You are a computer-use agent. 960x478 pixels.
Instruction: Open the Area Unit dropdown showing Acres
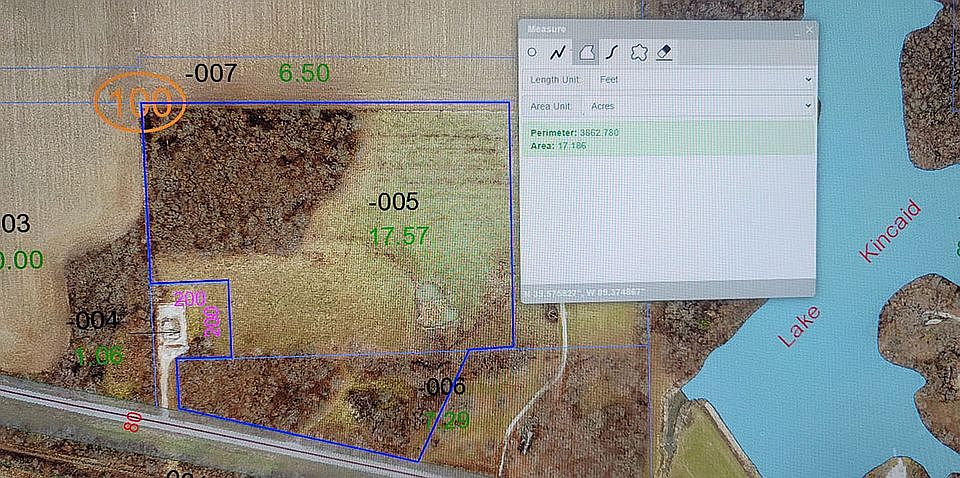click(699, 106)
